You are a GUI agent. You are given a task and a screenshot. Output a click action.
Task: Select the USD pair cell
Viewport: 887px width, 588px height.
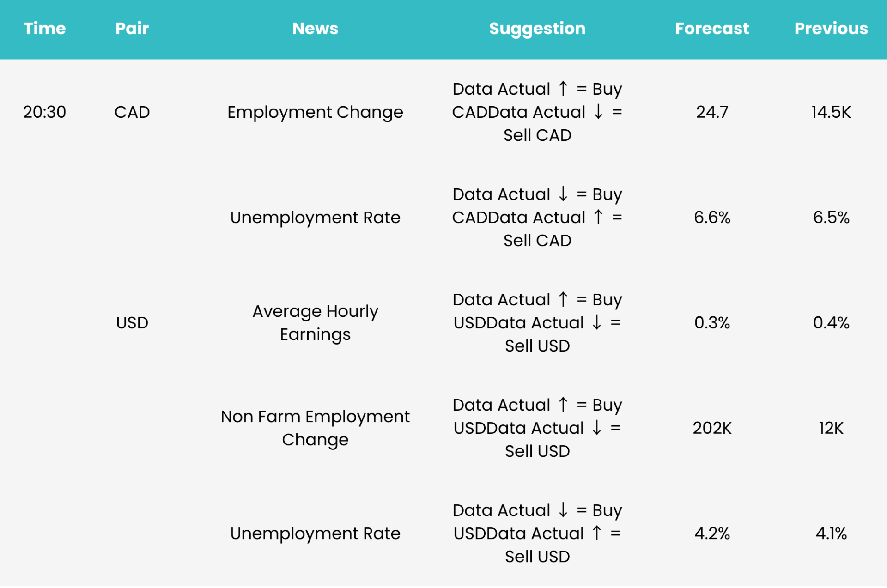pyautogui.click(x=132, y=323)
